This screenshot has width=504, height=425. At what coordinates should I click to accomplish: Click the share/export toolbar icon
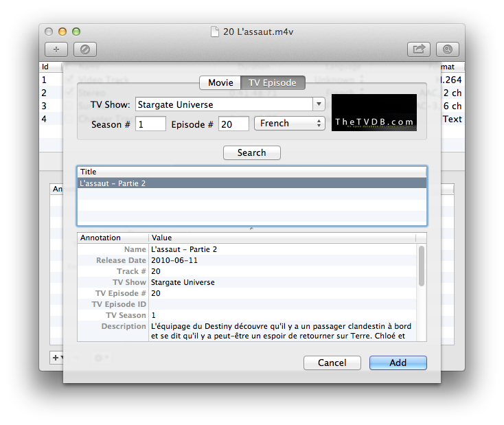(417, 49)
